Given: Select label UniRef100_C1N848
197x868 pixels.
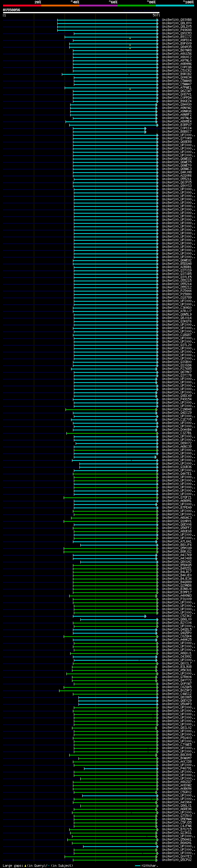Looking at the screenshot, I should [x=177, y=410].
